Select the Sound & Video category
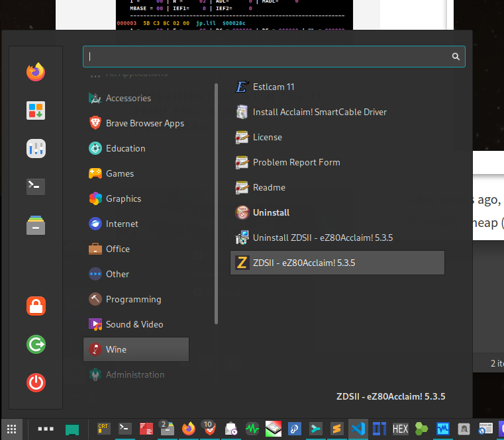 [x=136, y=324]
